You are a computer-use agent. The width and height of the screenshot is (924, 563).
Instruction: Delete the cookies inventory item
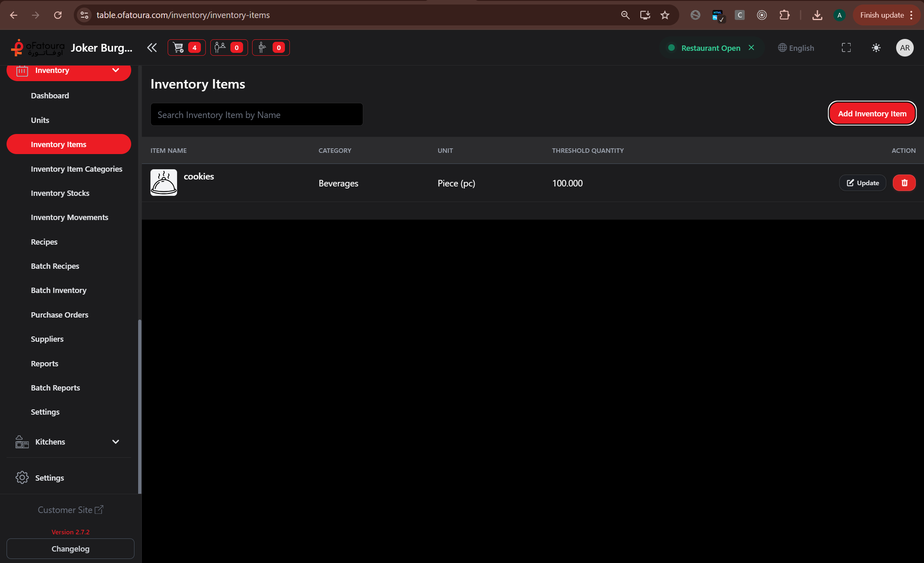pyautogui.click(x=904, y=183)
